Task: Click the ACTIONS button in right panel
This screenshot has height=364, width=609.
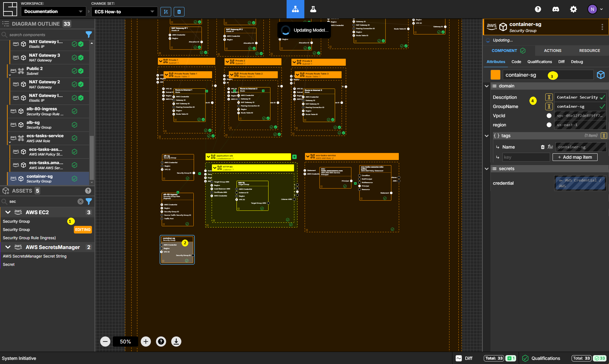Action: click(x=553, y=50)
